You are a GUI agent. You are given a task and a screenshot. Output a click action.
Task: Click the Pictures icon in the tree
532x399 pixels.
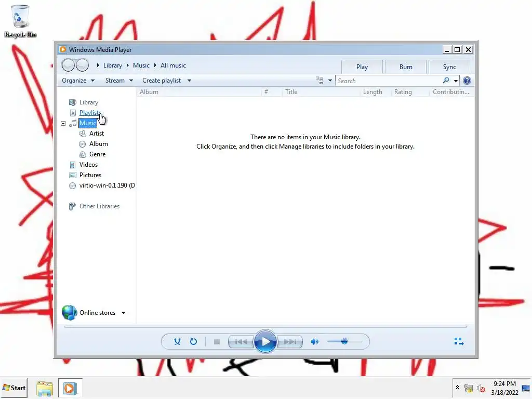pos(73,176)
